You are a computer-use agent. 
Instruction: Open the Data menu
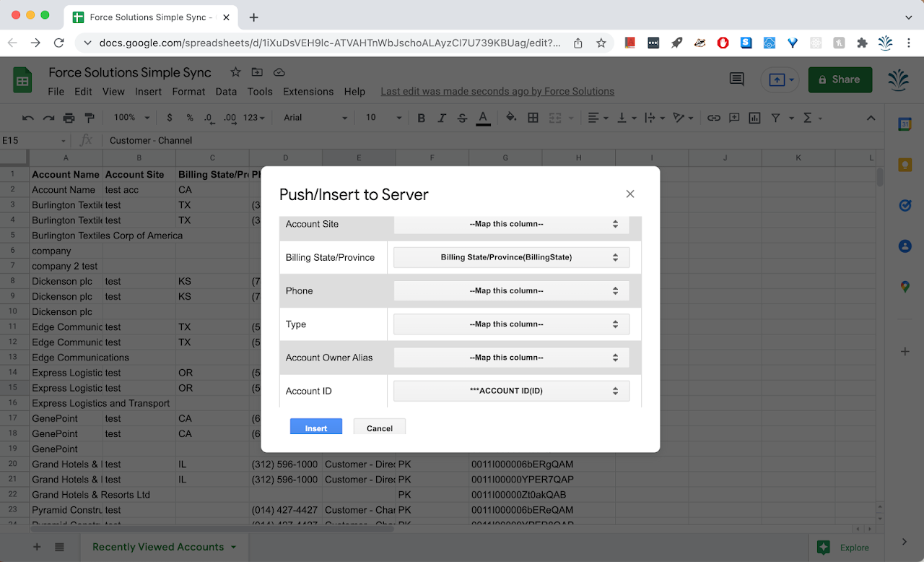coord(226,92)
